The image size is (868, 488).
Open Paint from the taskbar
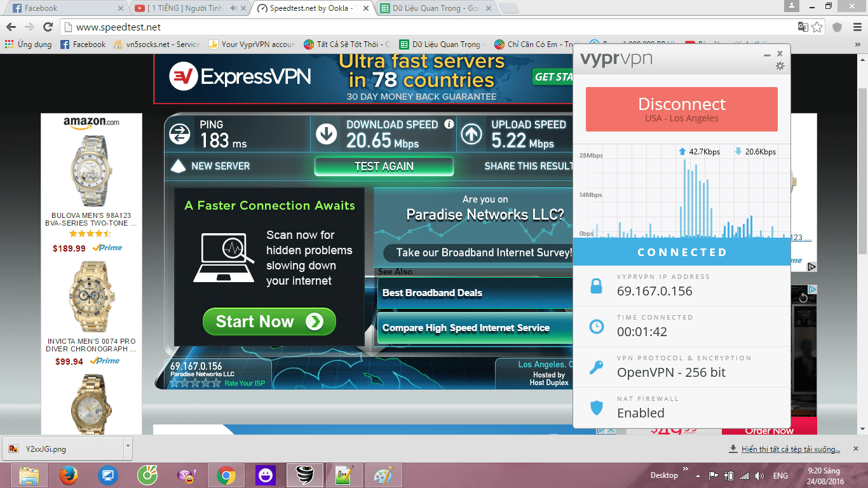383,475
